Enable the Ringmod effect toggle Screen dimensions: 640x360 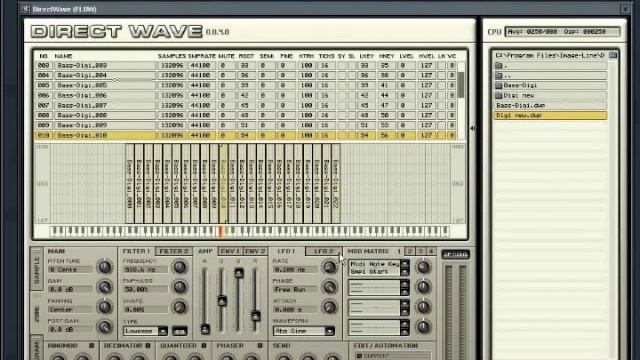(x=91, y=346)
